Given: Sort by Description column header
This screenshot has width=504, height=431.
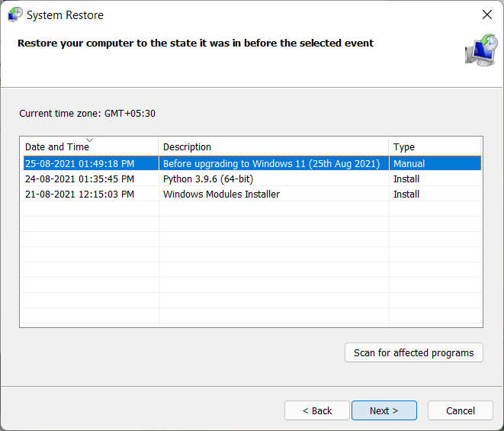Looking at the screenshot, I should (x=274, y=146).
